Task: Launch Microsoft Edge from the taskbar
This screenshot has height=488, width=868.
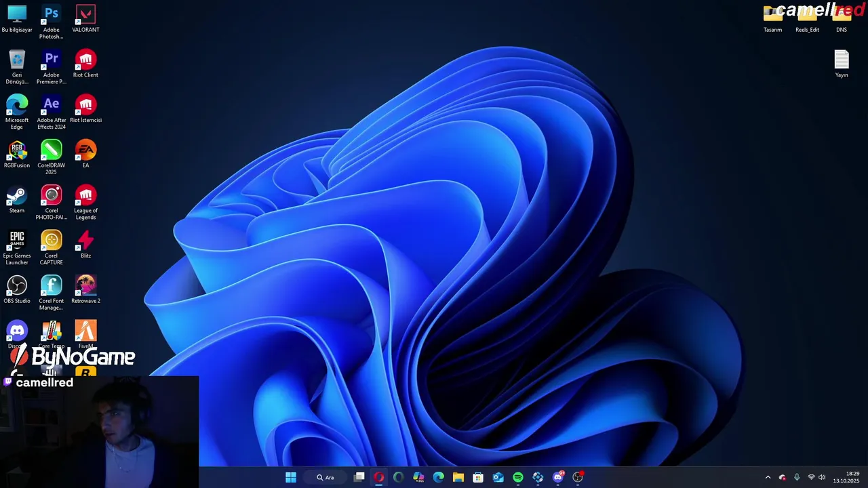Action: click(x=439, y=477)
